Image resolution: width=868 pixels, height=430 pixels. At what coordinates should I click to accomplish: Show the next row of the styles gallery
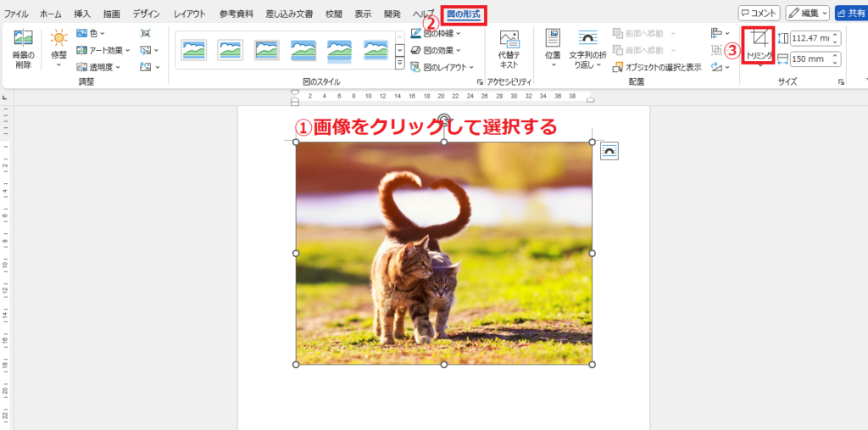400,50
